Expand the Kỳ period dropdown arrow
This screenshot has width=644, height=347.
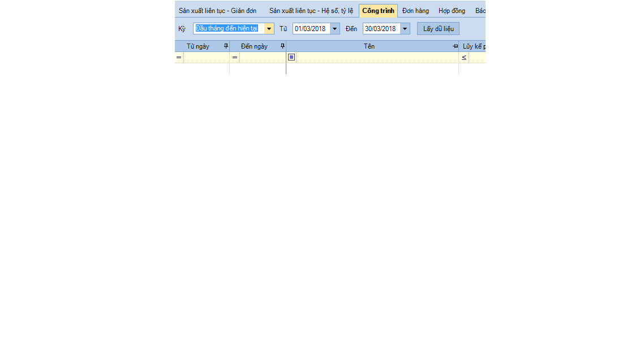pos(269,29)
